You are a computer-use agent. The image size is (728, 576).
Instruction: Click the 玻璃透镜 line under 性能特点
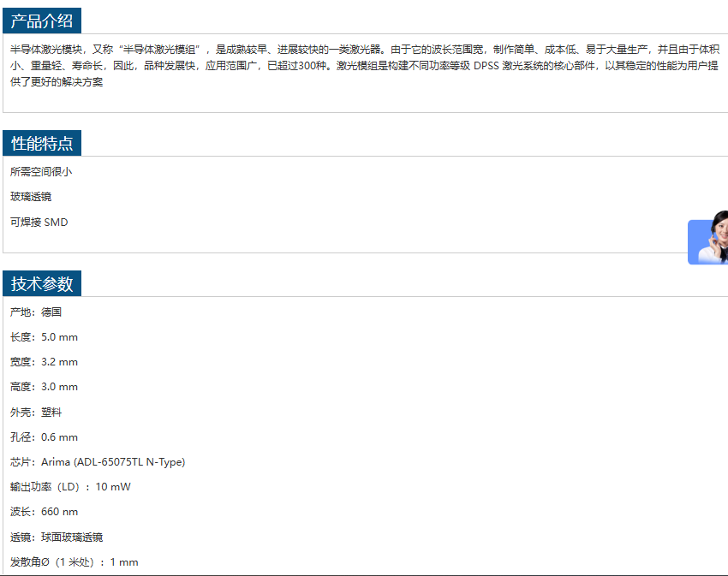tap(31, 197)
